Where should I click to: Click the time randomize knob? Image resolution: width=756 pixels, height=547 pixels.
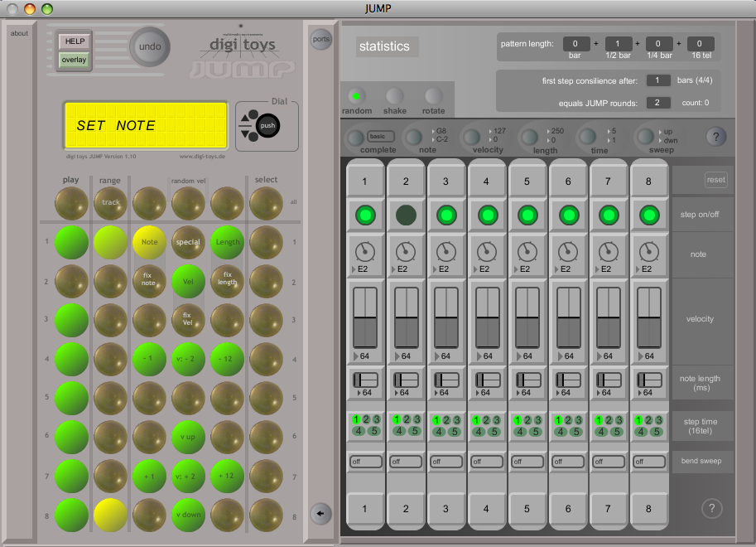(x=587, y=137)
